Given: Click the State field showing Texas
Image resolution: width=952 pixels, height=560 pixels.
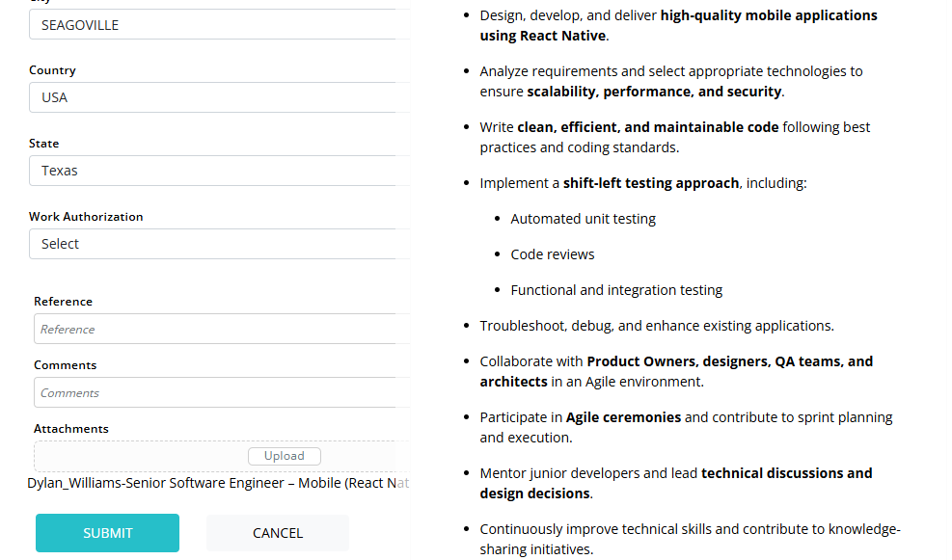Looking at the screenshot, I should pos(217,171).
